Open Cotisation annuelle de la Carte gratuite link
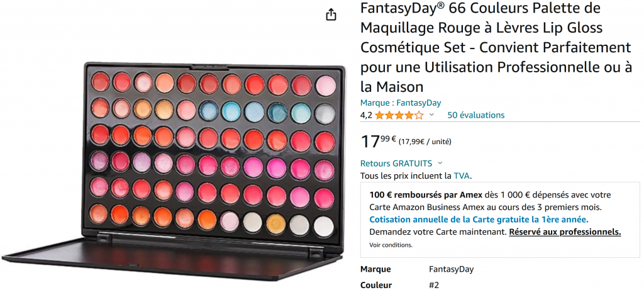This screenshot has height=290, width=644. point(479,220)
